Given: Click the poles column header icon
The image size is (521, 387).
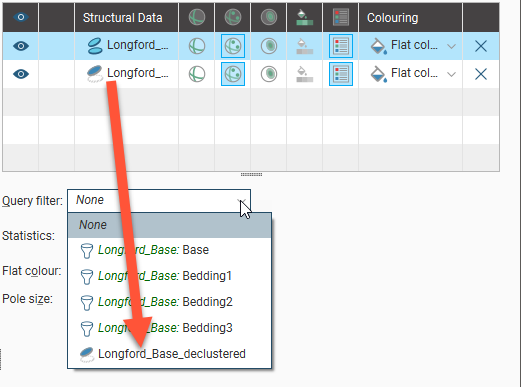Looking at the screenshot, I should click(233, 17).
